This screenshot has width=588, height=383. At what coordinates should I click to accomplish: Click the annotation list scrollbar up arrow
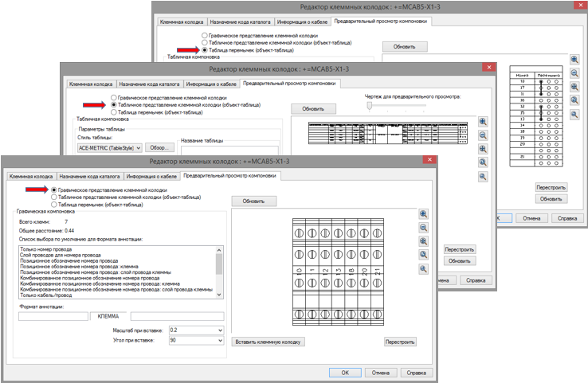click(x=219, y=250)
